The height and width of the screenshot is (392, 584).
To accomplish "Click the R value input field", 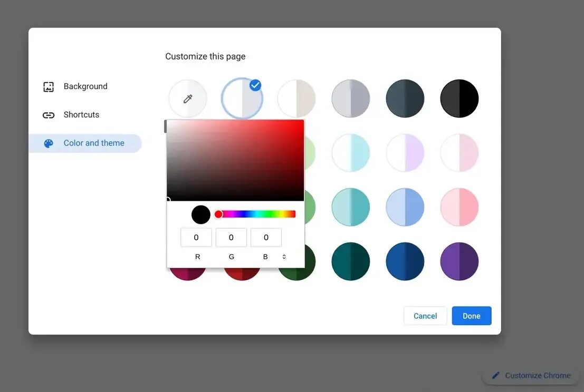I will pyautogui.click(x=196, y=237).
